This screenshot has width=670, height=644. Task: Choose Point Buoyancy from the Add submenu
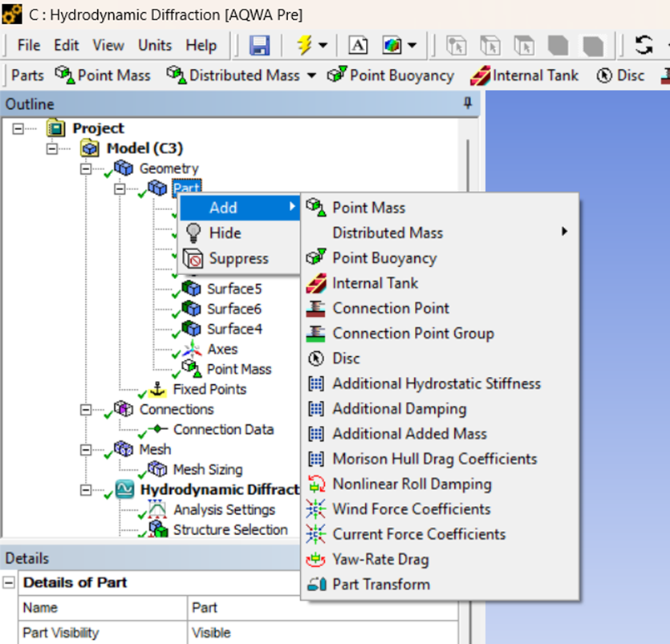[441, 258]
